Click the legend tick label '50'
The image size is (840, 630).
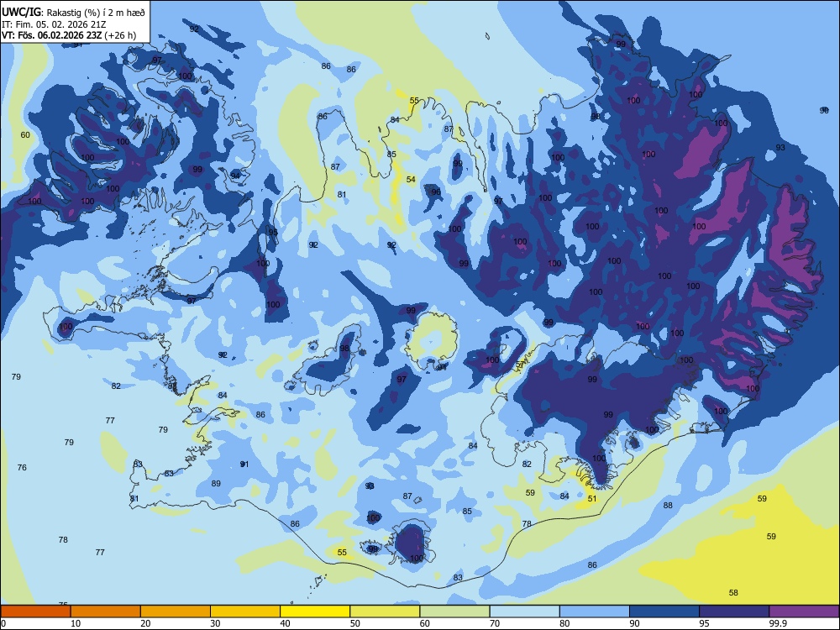pos(355,623)
